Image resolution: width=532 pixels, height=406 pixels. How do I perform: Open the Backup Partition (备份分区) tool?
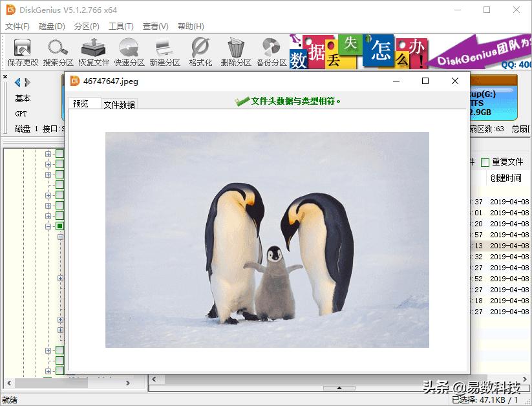[x=271, y=52]
